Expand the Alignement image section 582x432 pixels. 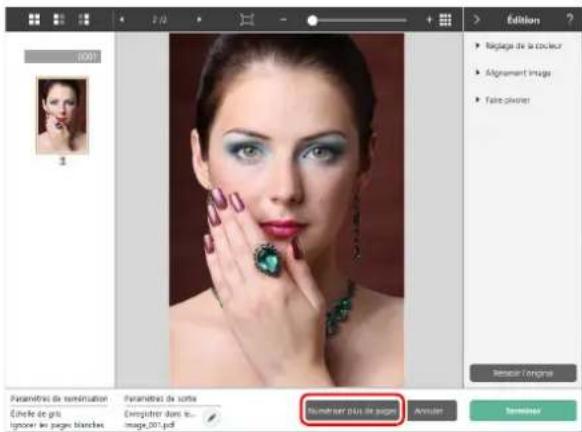(x=513, y=73)
